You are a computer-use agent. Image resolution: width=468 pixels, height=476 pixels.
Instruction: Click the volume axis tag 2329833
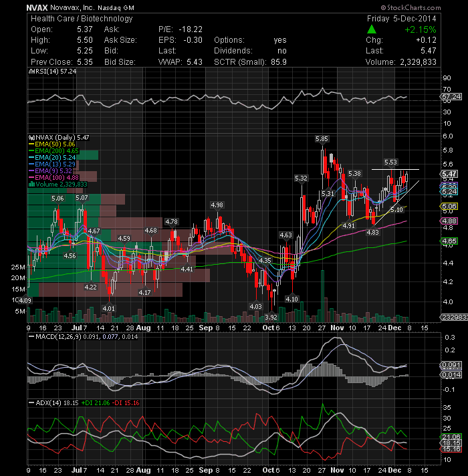pos(454,318)
